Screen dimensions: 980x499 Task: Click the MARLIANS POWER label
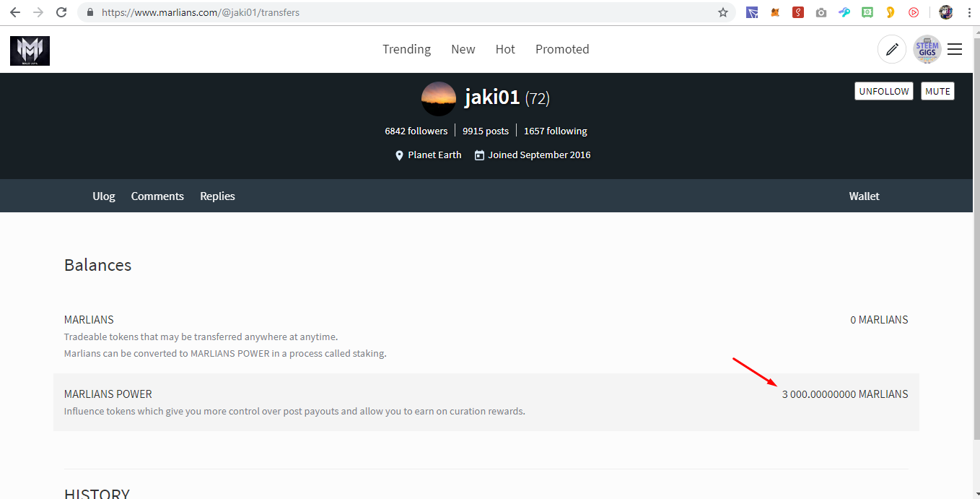[108, 394]
